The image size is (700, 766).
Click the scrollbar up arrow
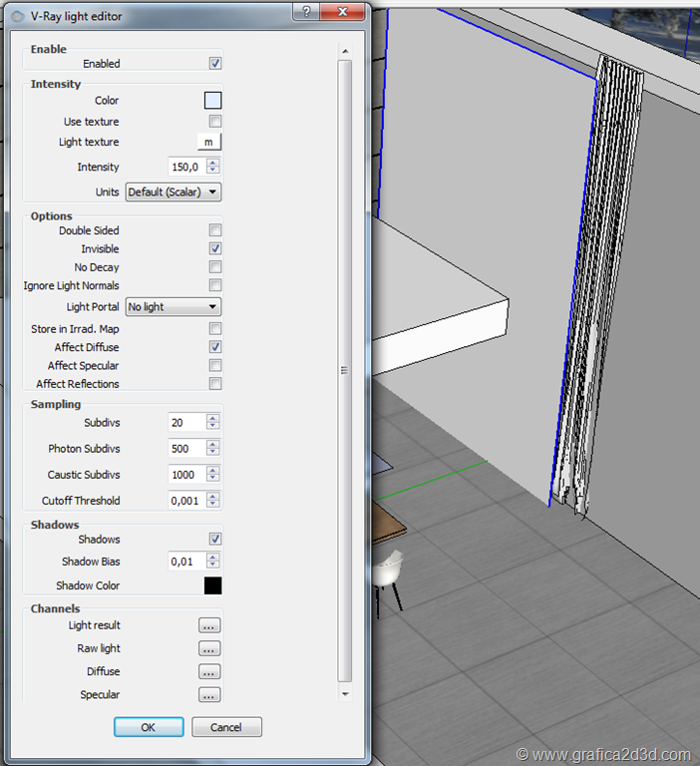(x=345, y=51)
